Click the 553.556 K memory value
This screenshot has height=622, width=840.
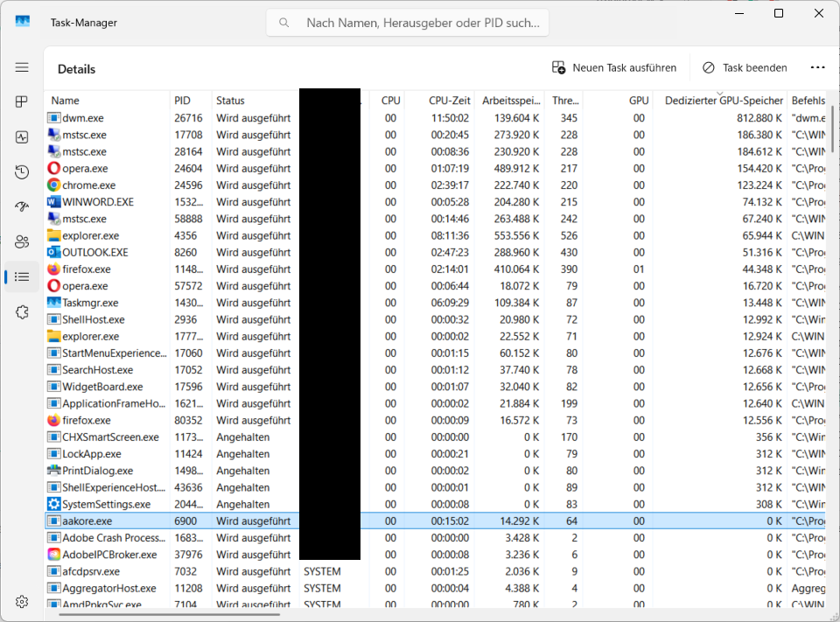click(516, 235)
